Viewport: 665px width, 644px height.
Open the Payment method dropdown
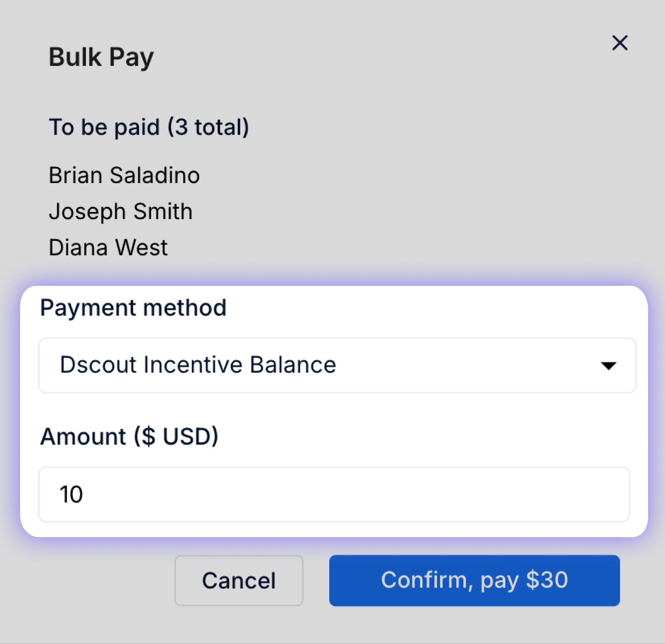pos(337,365)
